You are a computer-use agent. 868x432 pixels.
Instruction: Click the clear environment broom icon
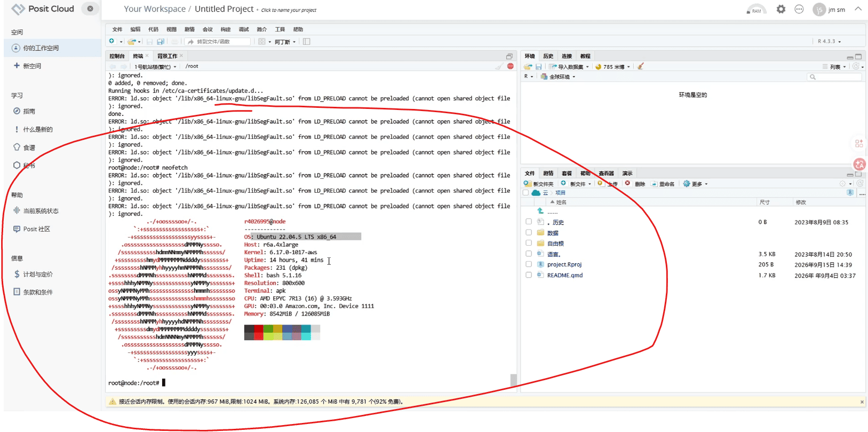641,67
